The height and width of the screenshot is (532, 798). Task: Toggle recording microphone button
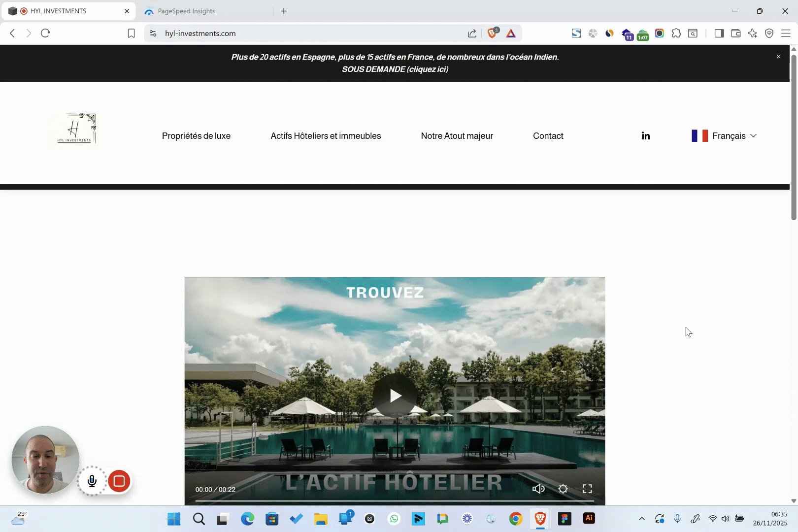pyautogui.click(x=92, y=481)
